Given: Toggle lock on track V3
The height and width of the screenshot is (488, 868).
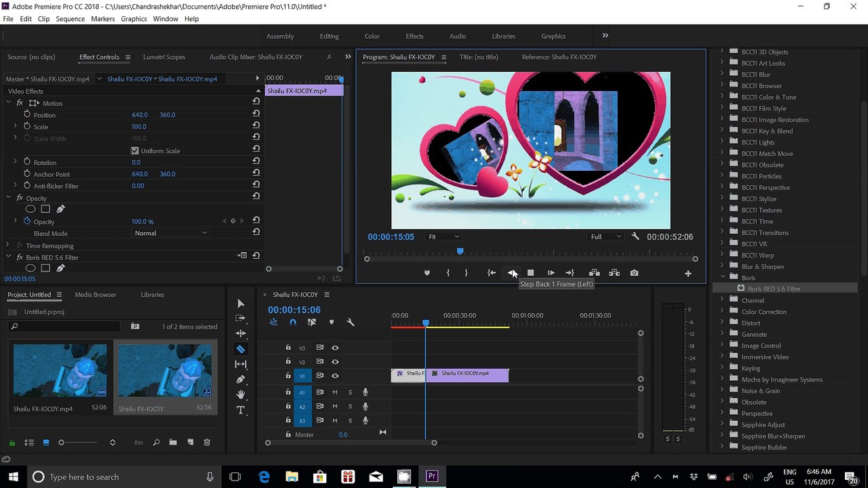Looking at the screenshot, I should [x=288, y=348].
